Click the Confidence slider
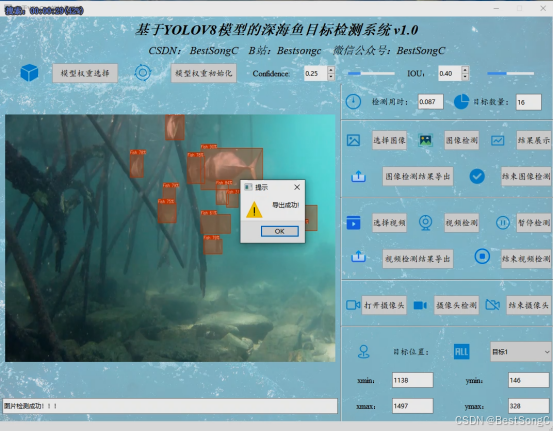The image size is (554, 432). pos(371,73)
